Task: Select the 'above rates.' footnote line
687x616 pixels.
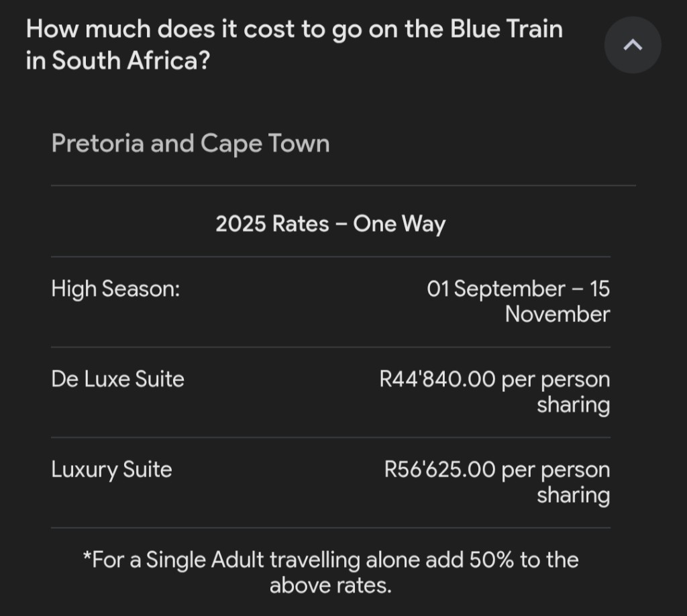Action: tap(330, 585)
